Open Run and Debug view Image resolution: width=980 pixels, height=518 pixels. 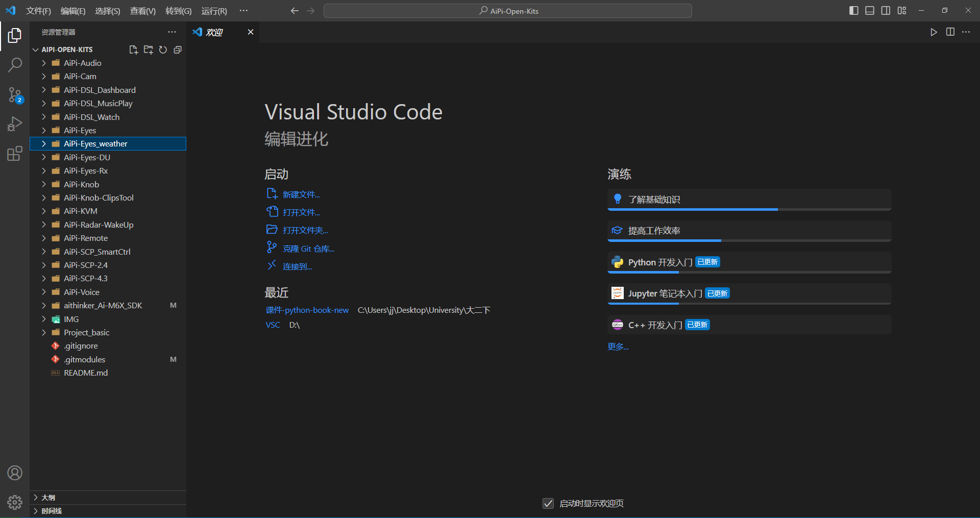pos(15,124)
